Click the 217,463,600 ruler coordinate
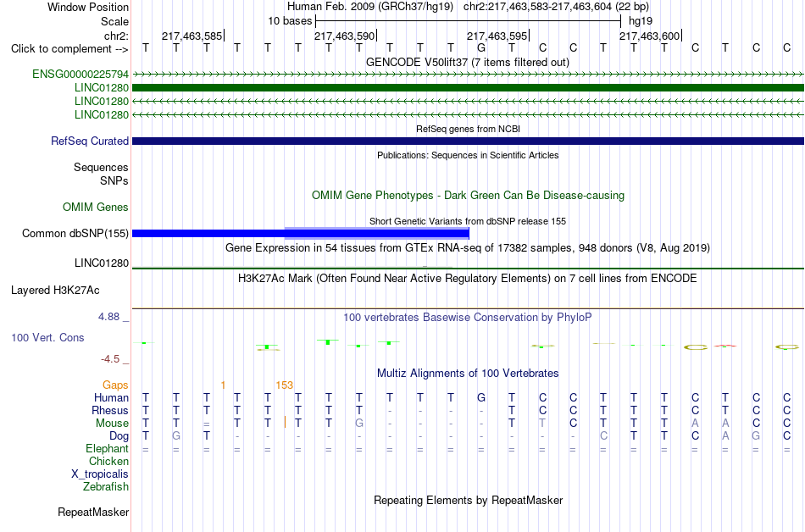 [649, 36]
